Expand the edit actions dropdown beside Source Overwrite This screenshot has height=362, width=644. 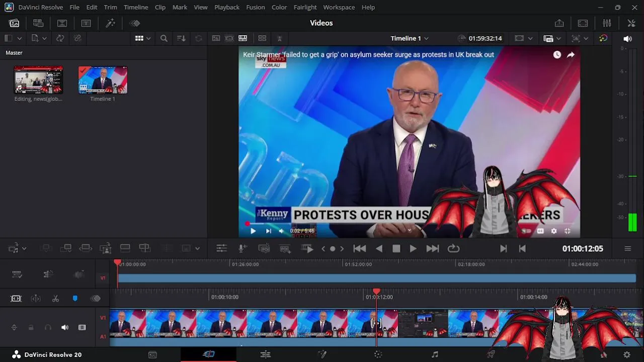(x=197, y=248)
